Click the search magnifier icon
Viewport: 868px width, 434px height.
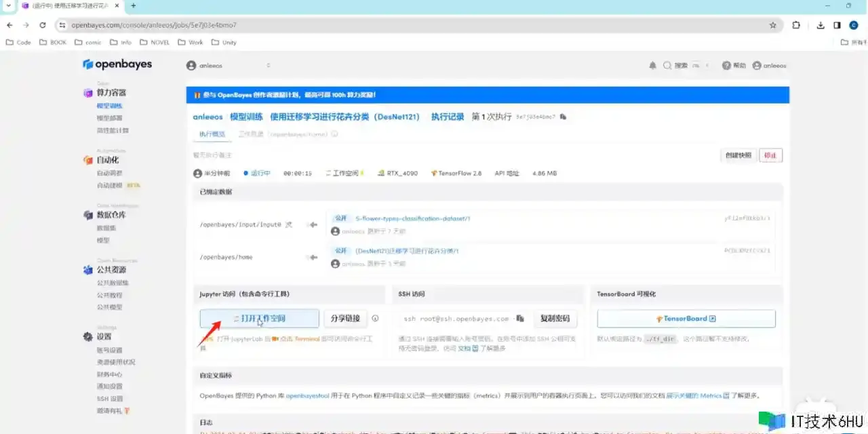[667, 66]
